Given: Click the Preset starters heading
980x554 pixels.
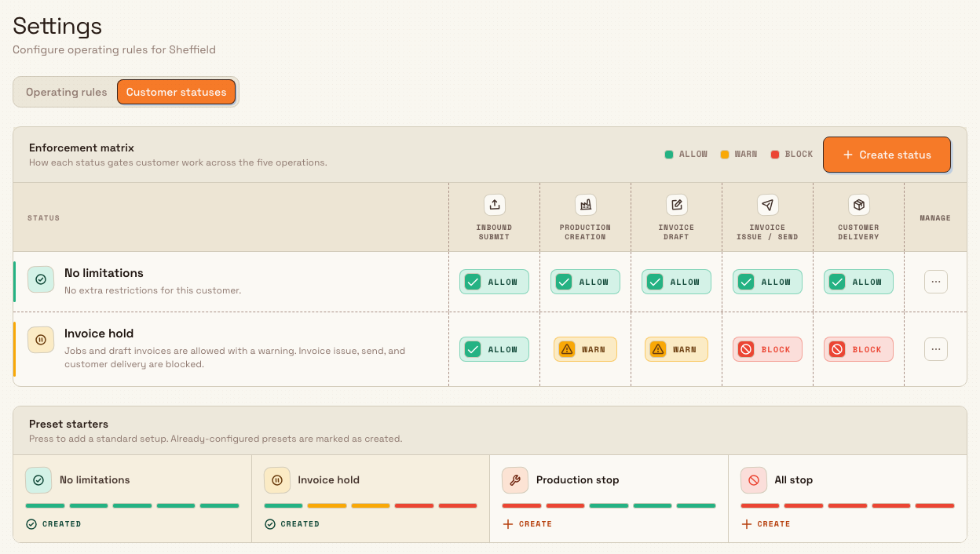Looking at the screenshot, I should [68, 425].
